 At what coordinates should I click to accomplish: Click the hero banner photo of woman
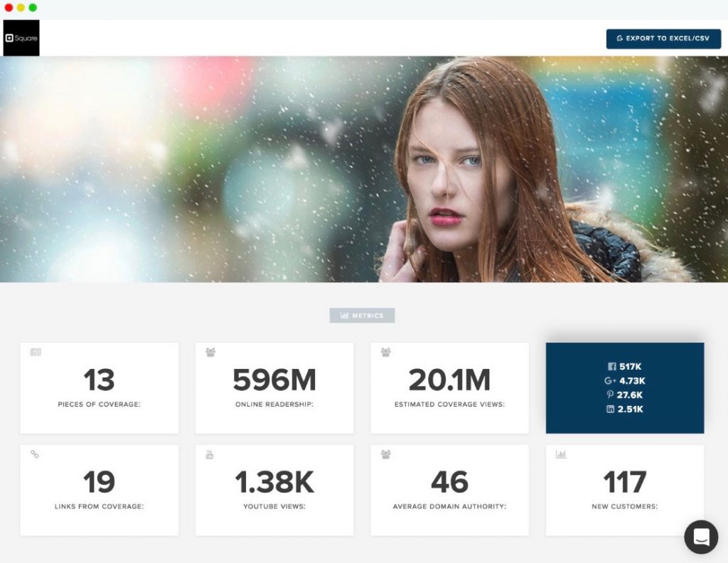(x=364, y=169)
